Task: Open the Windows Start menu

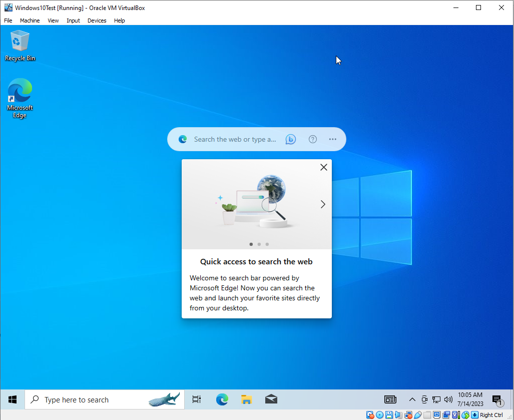Action: 13,399
